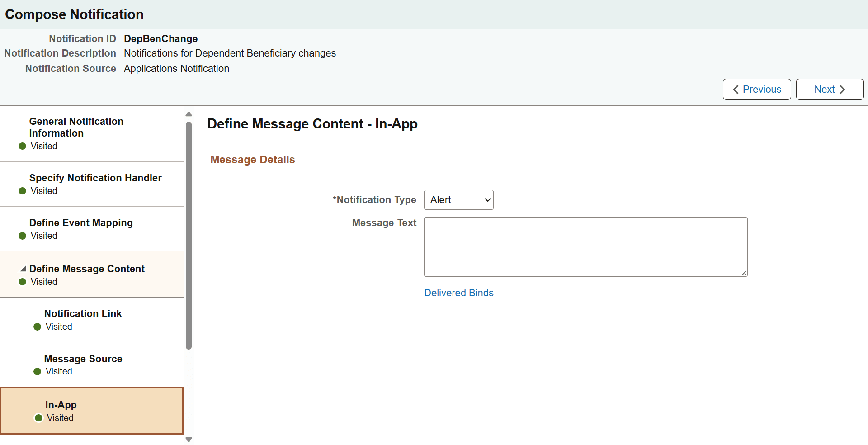Click the Next navigation button
This screenshot has height=445, width=868.
point(829,89)
